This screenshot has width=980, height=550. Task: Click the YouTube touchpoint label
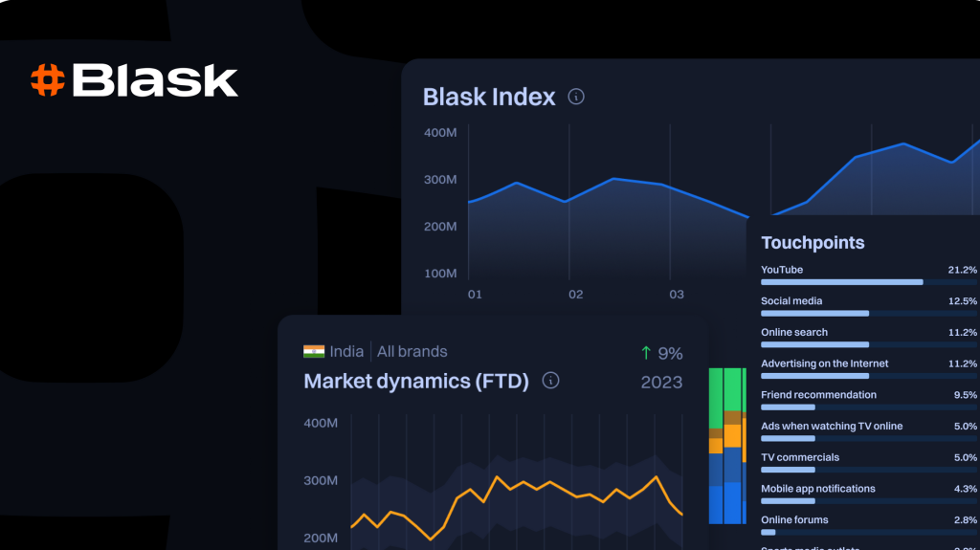point(782,270)
